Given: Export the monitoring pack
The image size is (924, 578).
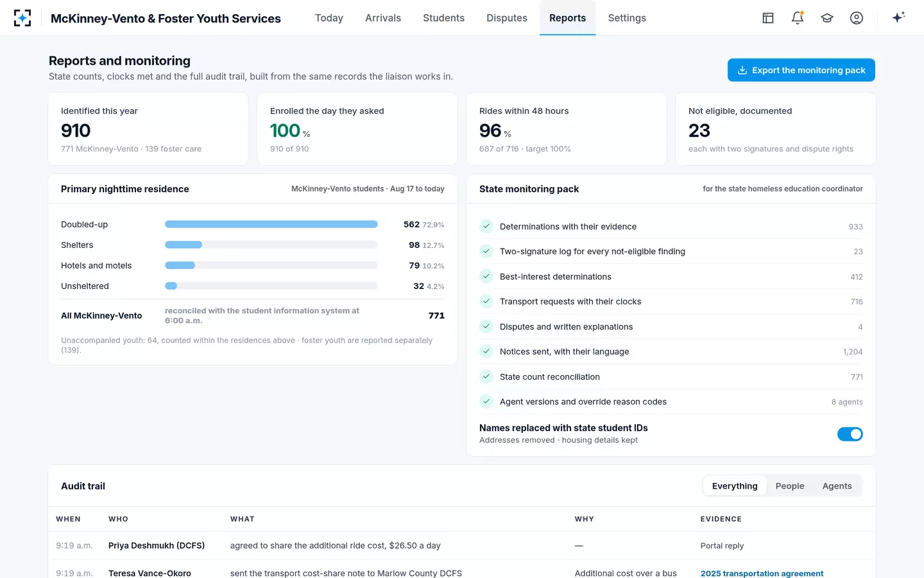Looking at the screenshot, I should 801,70.
